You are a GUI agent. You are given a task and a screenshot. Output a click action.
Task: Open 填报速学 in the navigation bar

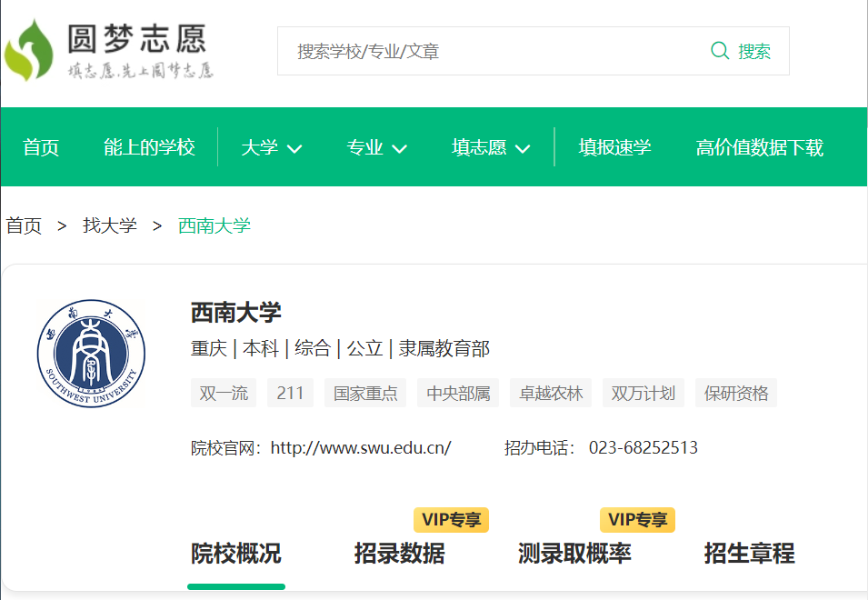point(614,147)
